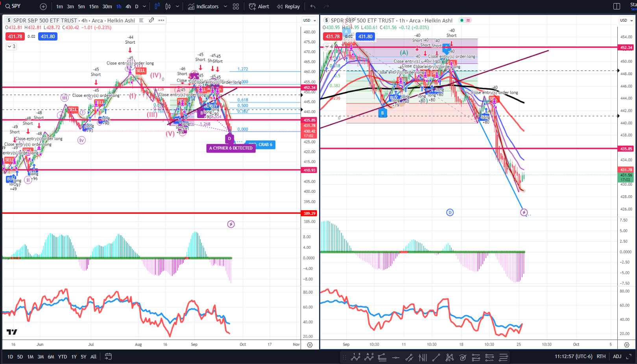Select the Fib spiral tool
This screenshot has height=364, width=637.
point(463,357)
